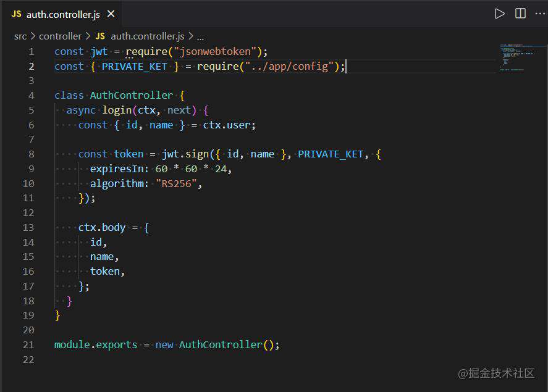Click line number 13 in the gutter

pyautogui.click(x=28, y=228)
